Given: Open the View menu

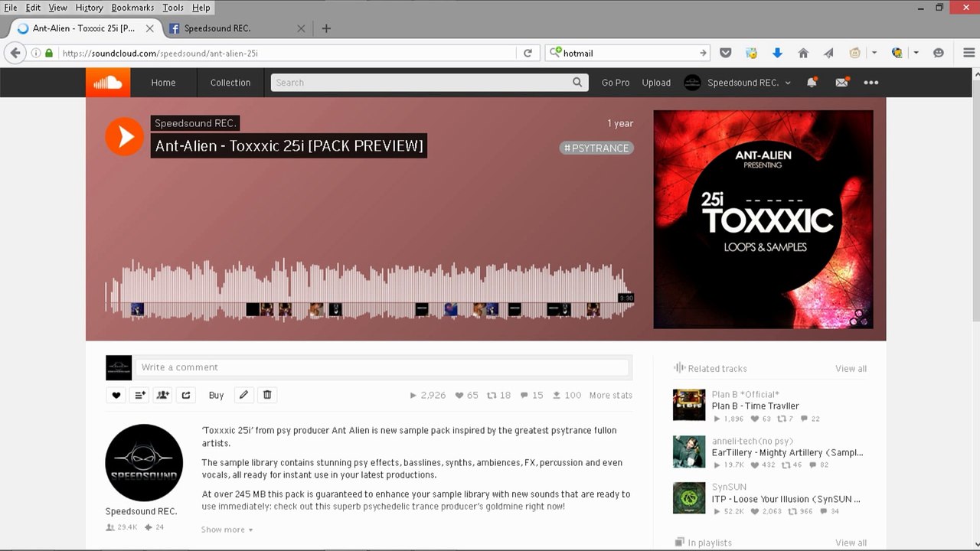Looking at the screenshot, I should (x=58, y=8).
